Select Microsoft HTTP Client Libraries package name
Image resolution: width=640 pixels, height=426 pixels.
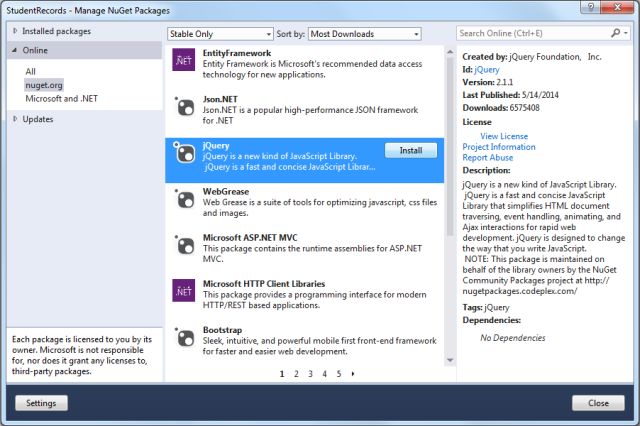[264, 284]
